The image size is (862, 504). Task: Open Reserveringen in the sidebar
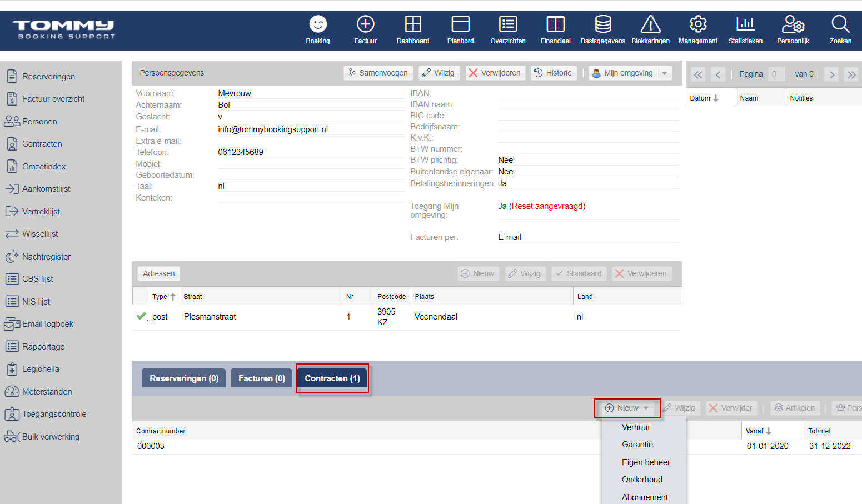(x=48, y=77)
